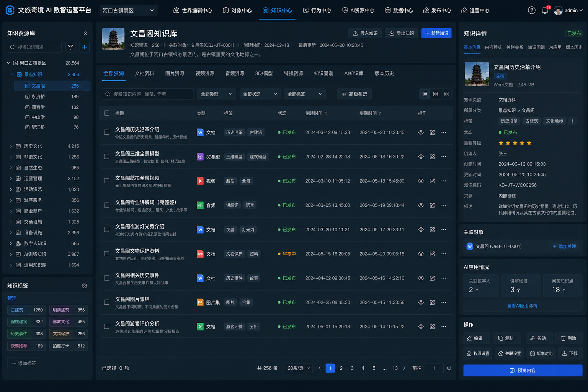Open more options for 文昌阁航拍全景视频

pos(444,181)
